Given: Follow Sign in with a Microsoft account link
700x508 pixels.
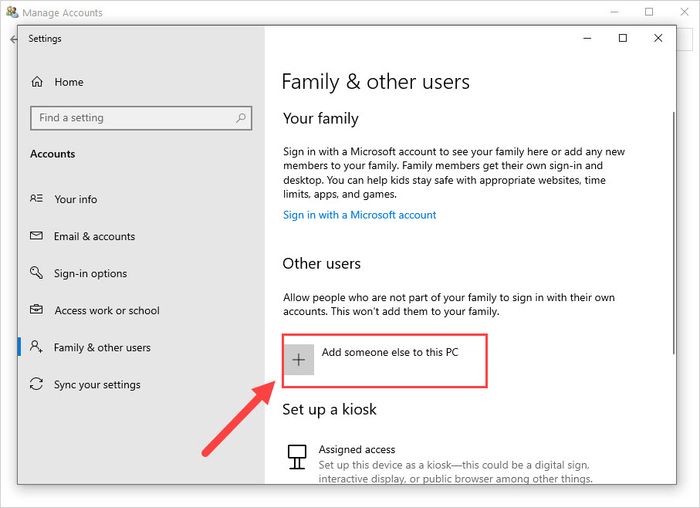Looking at the screenshot, I should (359, 215).
